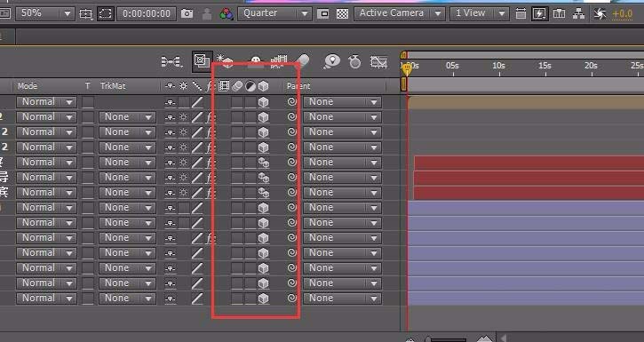Click the +0.0 exposure value

tap(622, 14)
